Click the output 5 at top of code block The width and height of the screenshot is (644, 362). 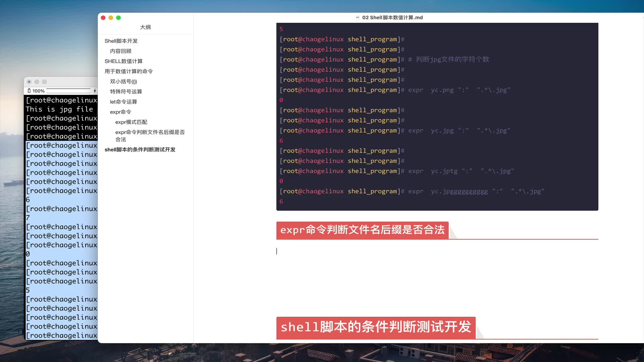(281, 29)
